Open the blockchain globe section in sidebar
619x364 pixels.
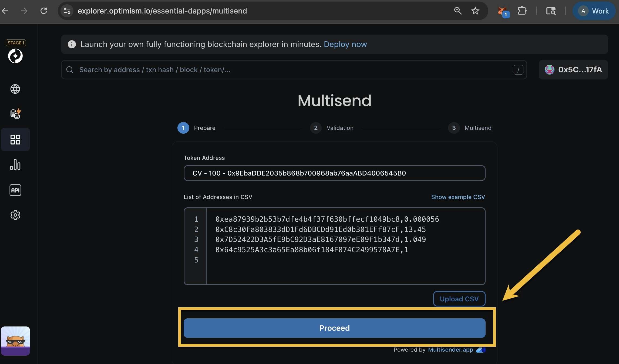[x=15, y=89]
